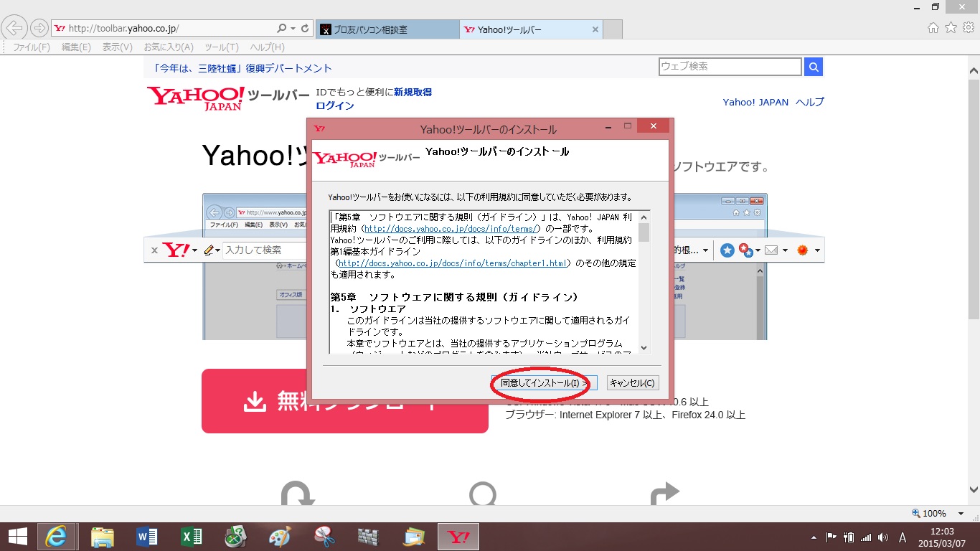Open the 表示(V) menu
The height and width of the screenshot is (551, 980).
[x=117, y=47]
